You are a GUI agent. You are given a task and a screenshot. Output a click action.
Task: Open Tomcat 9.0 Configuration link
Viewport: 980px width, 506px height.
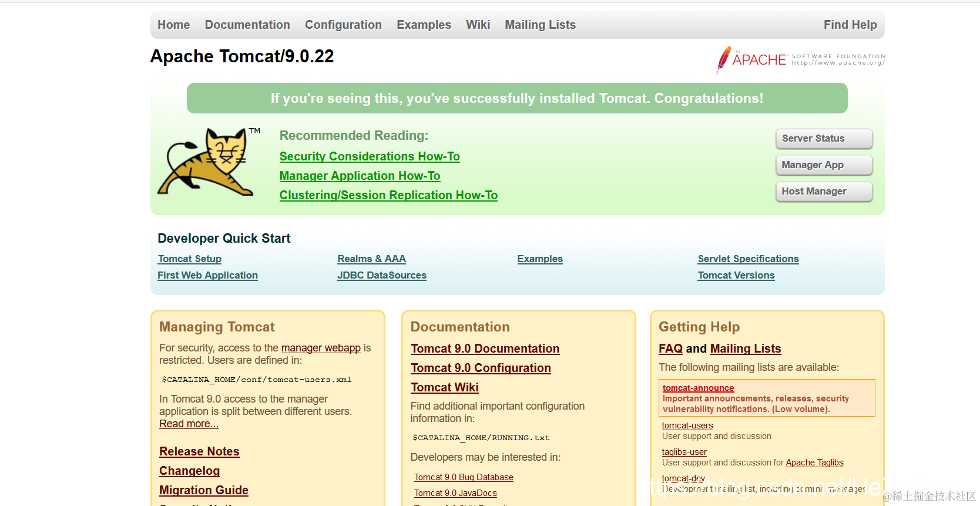pos(481,368)
